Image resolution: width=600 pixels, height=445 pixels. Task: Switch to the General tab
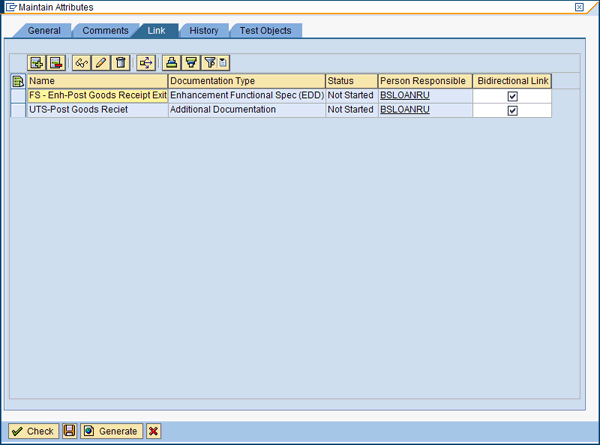pyautogui.click(x=43, y=31)
